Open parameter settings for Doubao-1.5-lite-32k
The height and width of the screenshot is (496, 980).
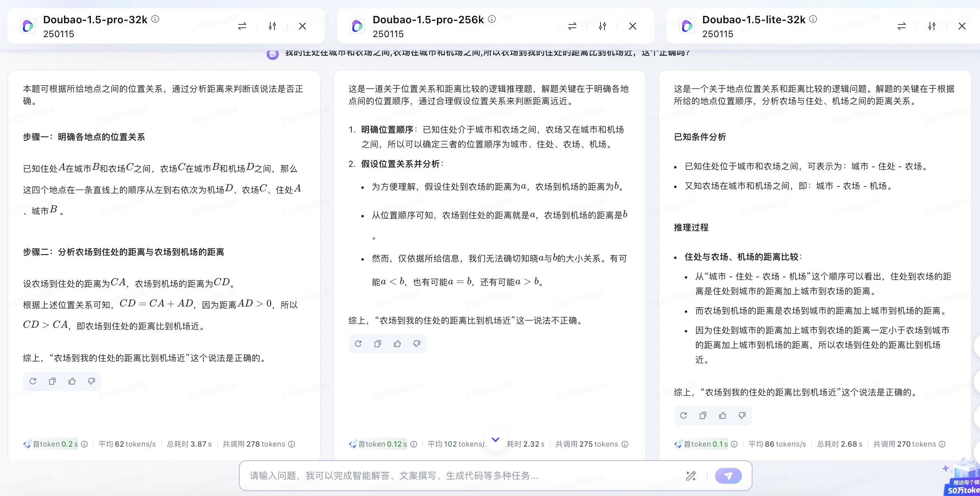click(932, 26)
